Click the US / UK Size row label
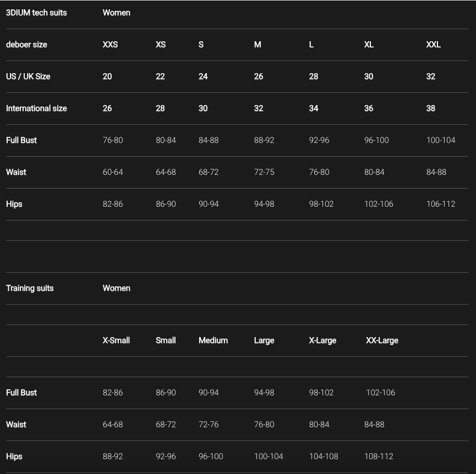Screen dimensions: 476x474 (x=28, y=76)
